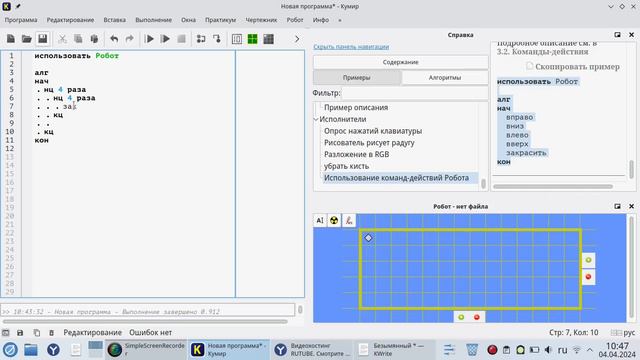Run the program with the play button
The height and width of the screenshot is (360, 640).
[149, 39]
